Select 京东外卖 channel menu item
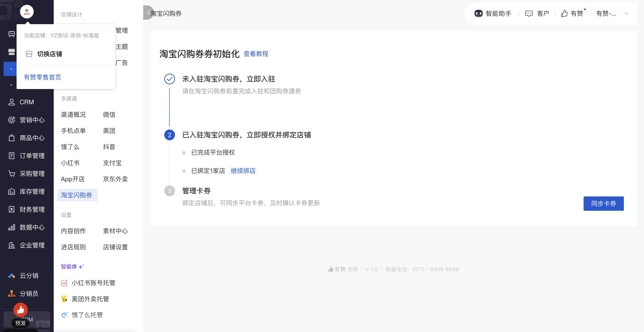Screen dimensions: 644x332 coord(115,179)
